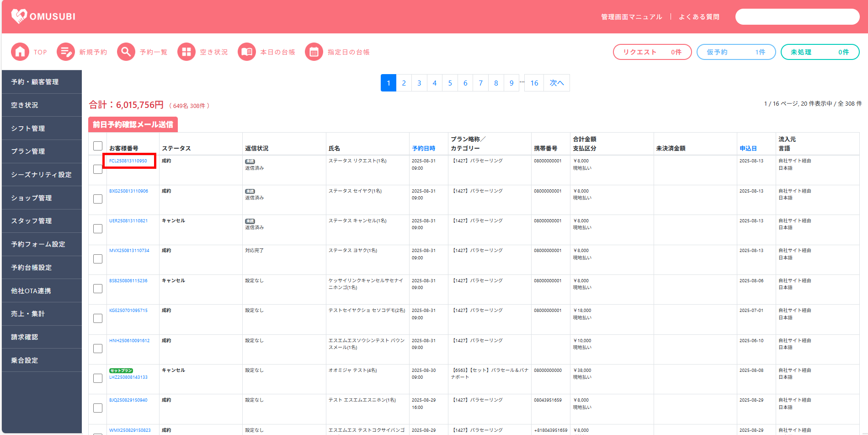Jump to page 16 in pagination
The image size is (868, 435).
coord(534,83)
